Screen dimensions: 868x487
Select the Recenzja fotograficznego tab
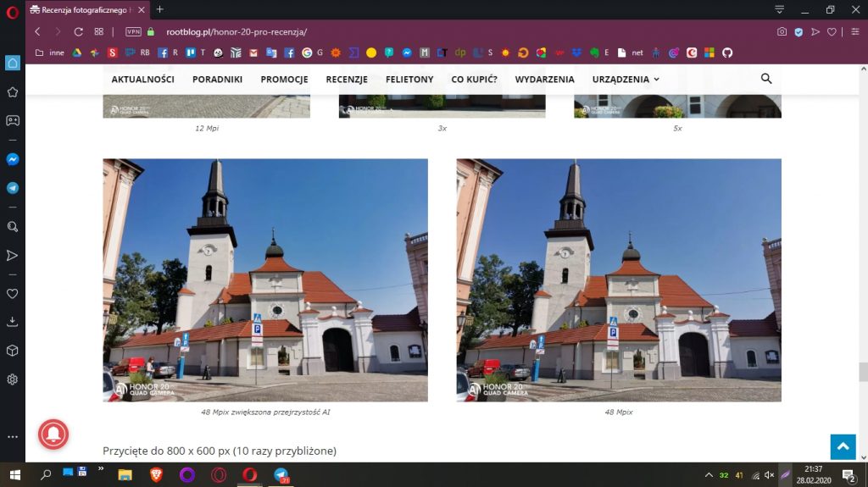(x=87, y=10)
